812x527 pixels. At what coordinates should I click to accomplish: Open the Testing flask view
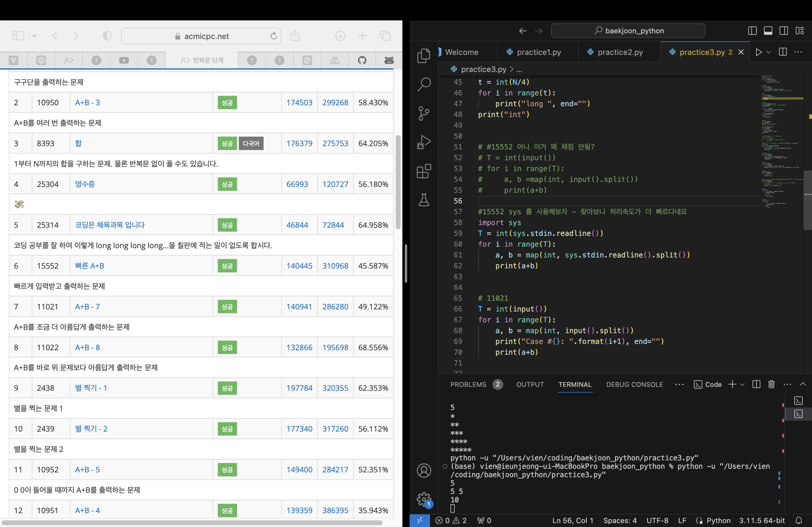coord(424,200)
